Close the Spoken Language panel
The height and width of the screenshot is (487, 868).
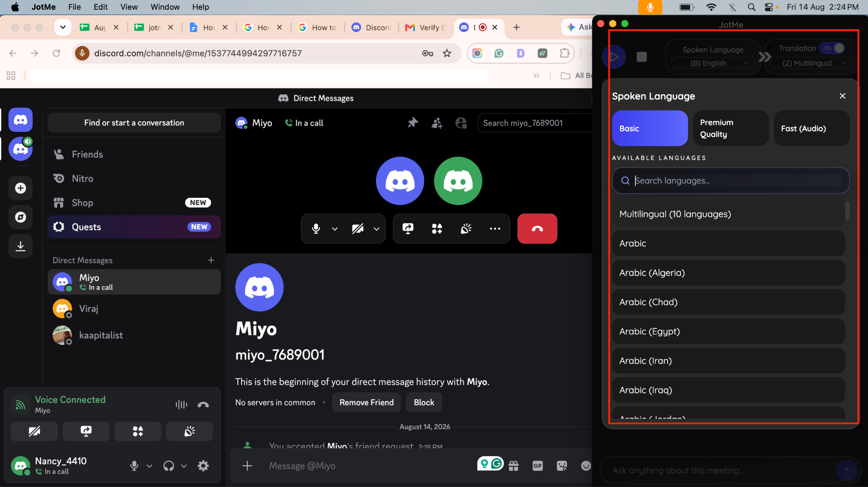[842, 96]
